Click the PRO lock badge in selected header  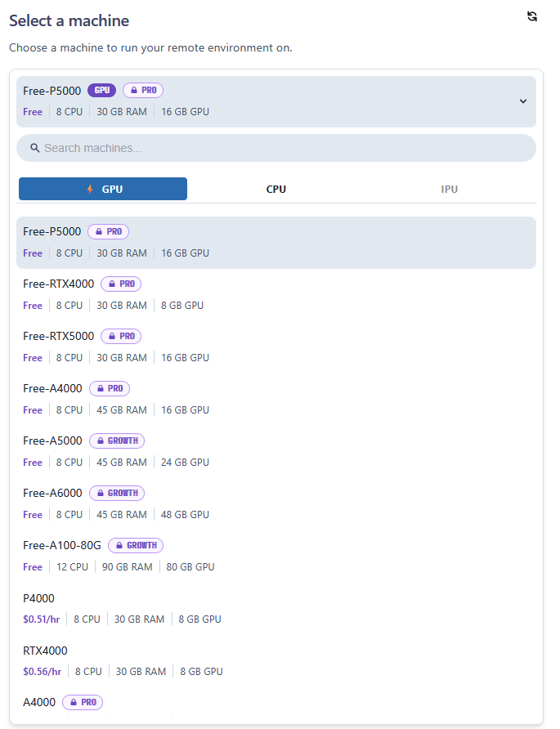[x=143, y=90]
